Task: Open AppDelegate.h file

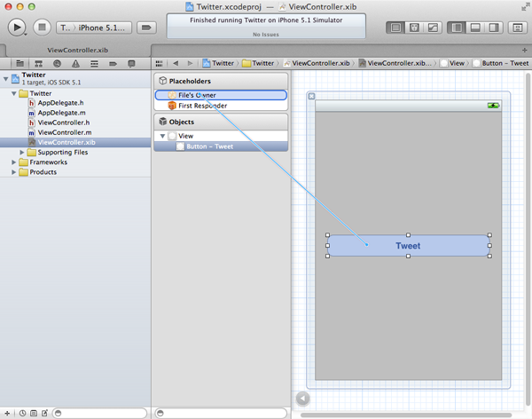Action: pos(75,103)
